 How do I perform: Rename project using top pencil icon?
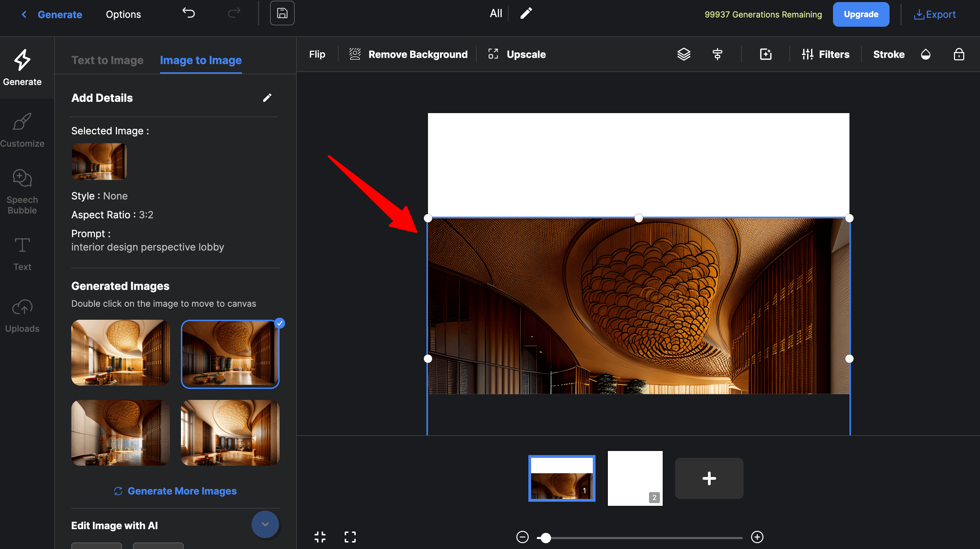point(526,13)
